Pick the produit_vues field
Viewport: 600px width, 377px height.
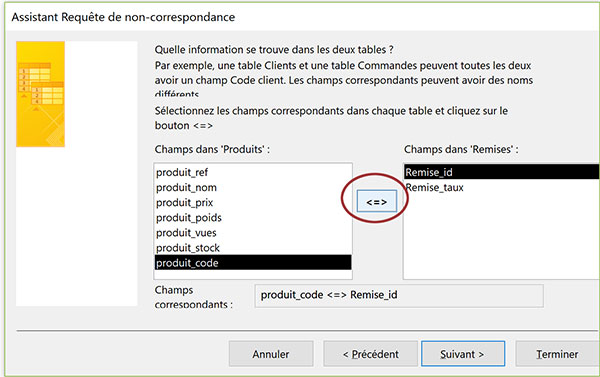point(253,233)
